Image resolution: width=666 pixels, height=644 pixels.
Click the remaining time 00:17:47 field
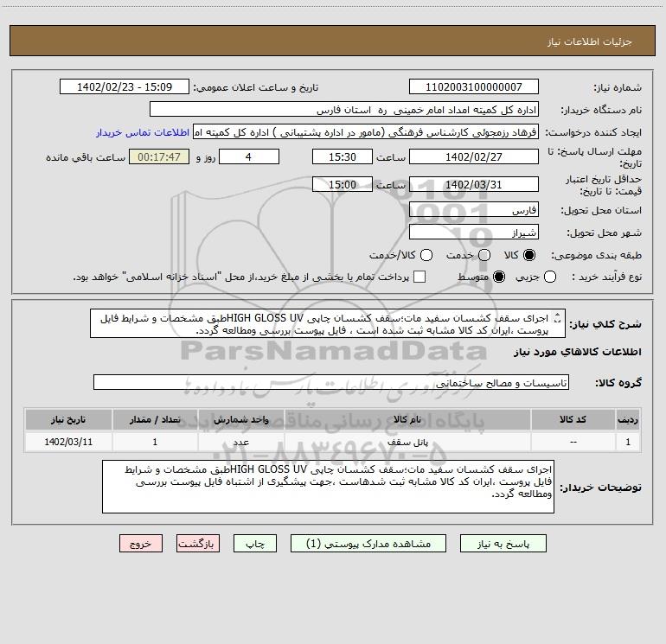[159, 156]
